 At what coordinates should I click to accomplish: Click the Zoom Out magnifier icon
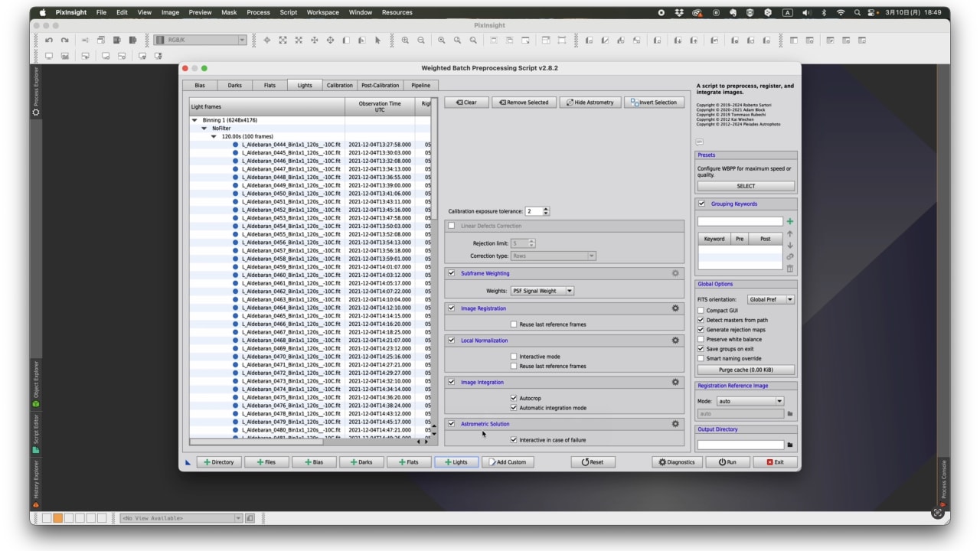pos(421,40)
